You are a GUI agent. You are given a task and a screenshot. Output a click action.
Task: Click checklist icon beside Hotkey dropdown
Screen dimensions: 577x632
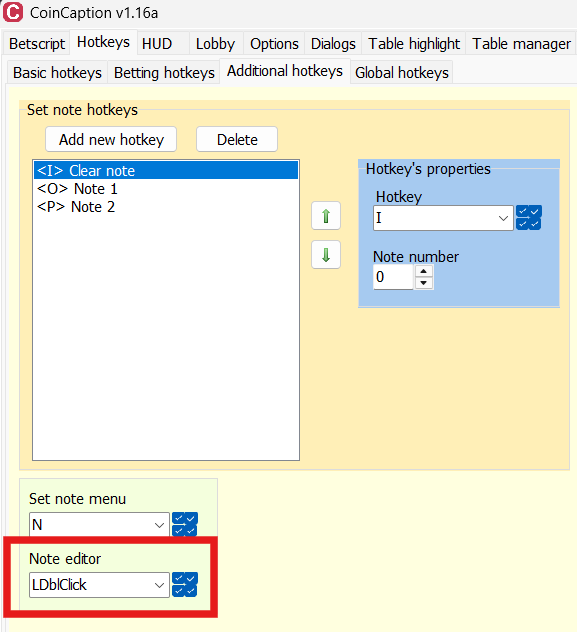pyautogui.click(x=529, y=218)
